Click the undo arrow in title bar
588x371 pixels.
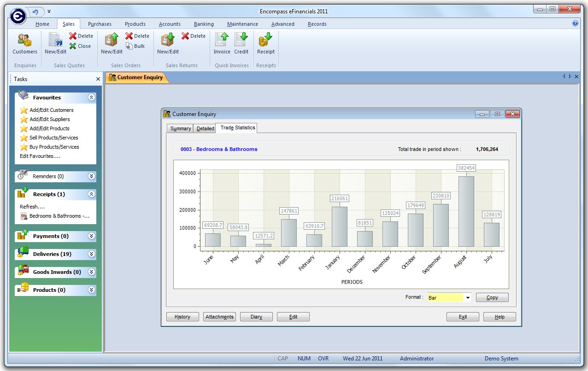pos(35,12)
